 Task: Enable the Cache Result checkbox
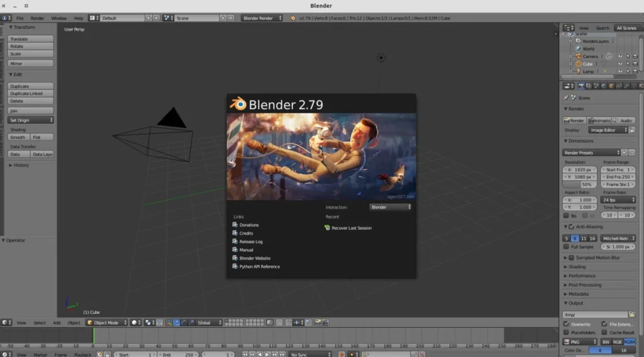click(604, 332)
